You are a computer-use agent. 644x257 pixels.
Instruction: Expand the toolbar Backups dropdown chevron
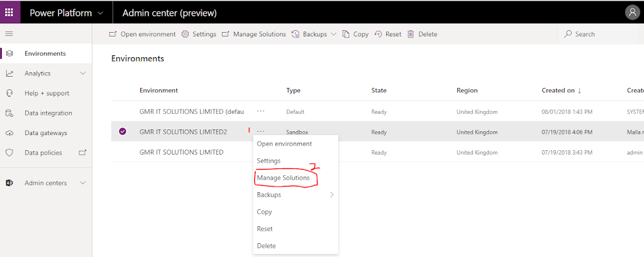[333, 34]
